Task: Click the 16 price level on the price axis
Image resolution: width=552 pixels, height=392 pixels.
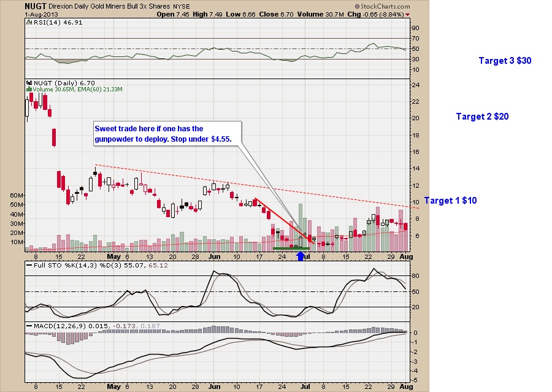Action: tap(415, 152)
